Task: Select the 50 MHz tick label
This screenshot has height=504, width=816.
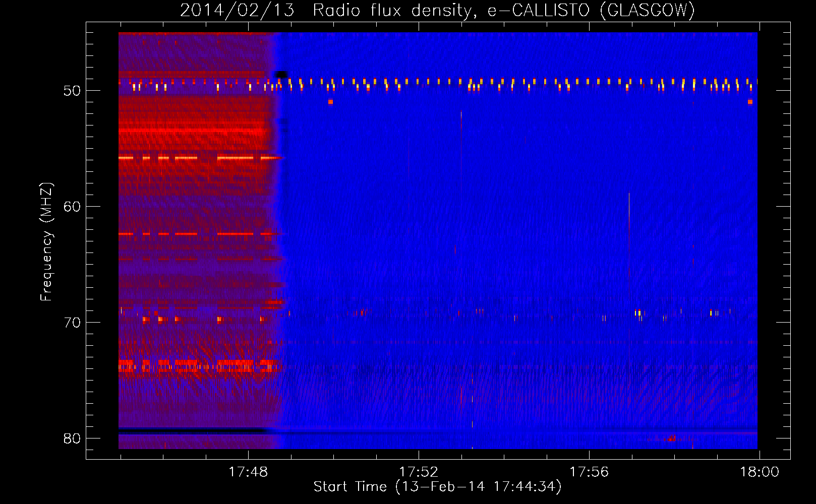Action: (72, 91)
